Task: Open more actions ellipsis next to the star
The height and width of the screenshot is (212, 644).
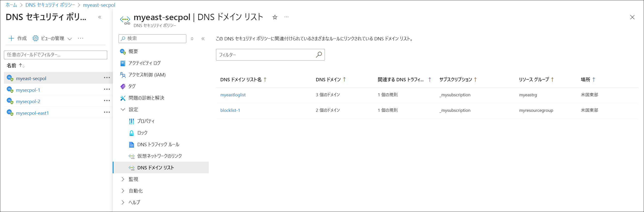Action: point(286,17)
